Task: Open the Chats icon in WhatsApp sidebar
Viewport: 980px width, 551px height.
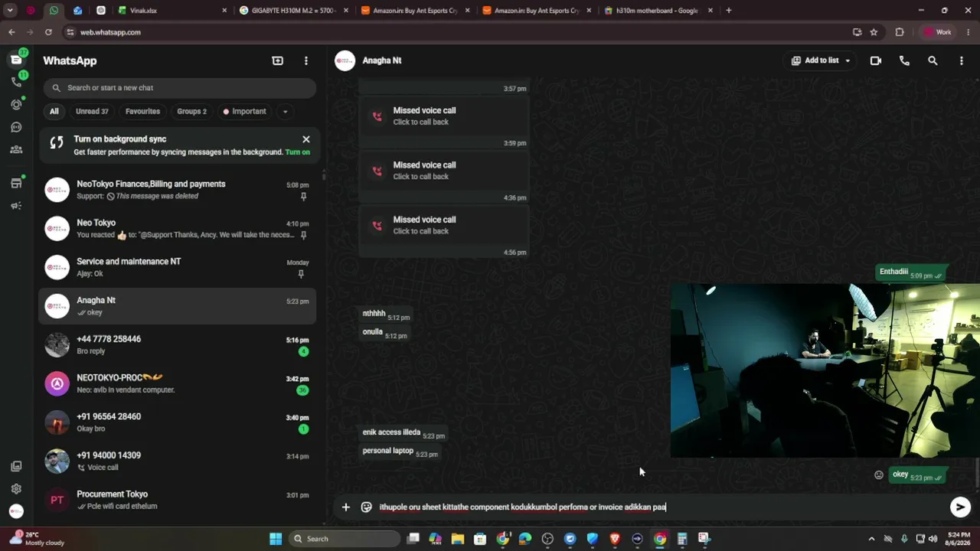Action: 16,60
